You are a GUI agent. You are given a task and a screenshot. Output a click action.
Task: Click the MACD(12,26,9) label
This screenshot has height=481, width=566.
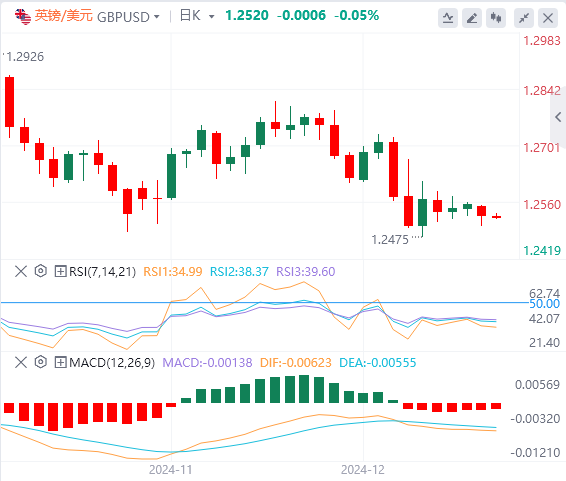(112, 362)
